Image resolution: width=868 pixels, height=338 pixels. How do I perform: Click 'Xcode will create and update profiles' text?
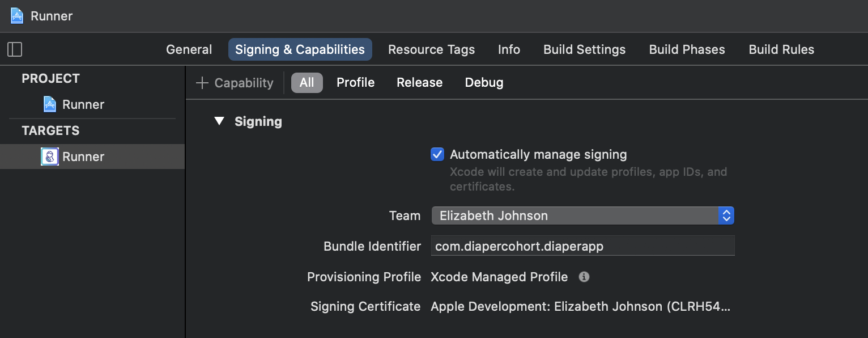coord(588,179)
